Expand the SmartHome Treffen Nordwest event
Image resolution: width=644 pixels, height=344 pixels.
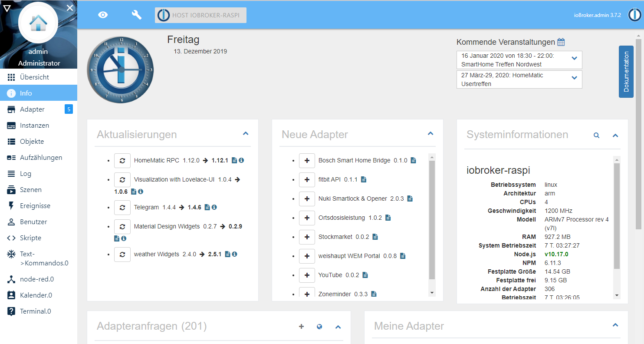tap(574, 59)
